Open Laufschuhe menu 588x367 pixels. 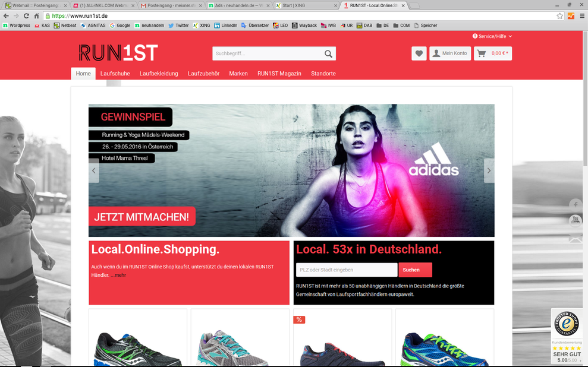point(115,74)
